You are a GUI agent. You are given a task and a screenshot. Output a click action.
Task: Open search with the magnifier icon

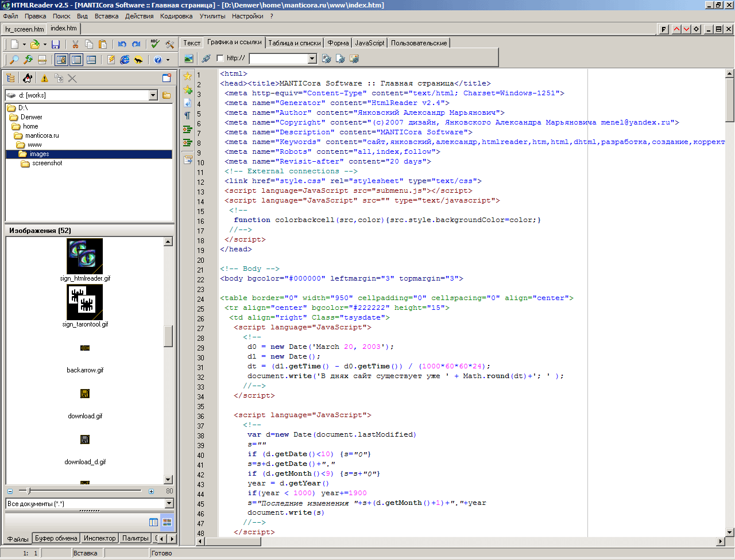pos(14,60)
